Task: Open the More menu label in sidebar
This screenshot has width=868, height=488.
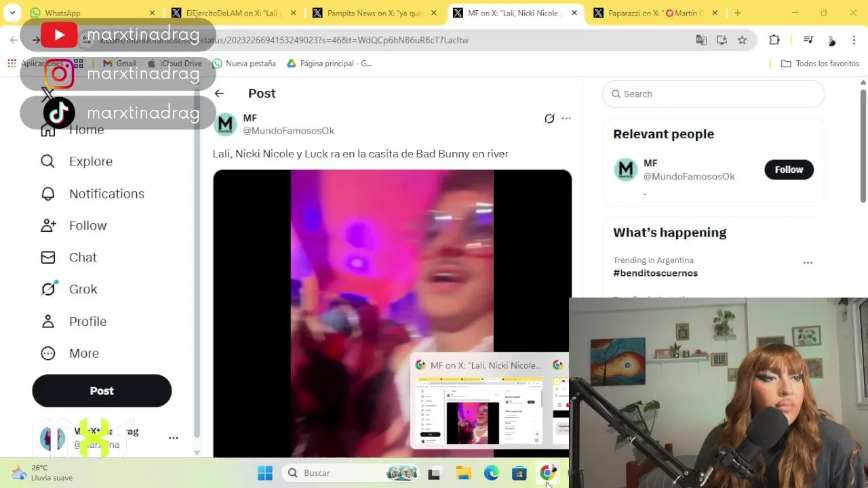Action: click(84, 353)
